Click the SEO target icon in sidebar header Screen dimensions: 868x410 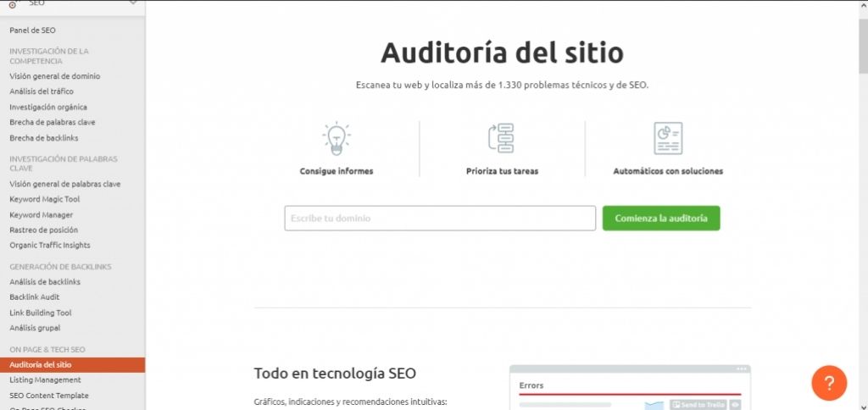pyautogui.click(x=12, y=4)
